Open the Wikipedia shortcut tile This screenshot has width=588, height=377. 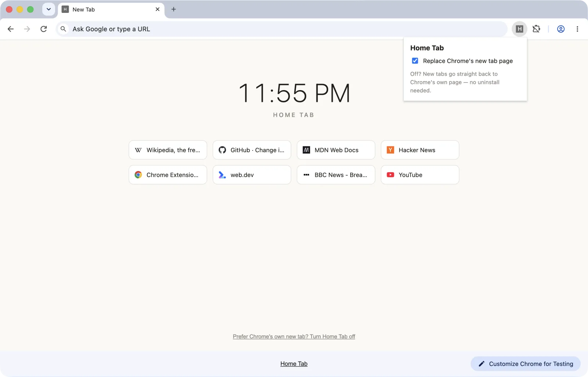tap(168, 150)
